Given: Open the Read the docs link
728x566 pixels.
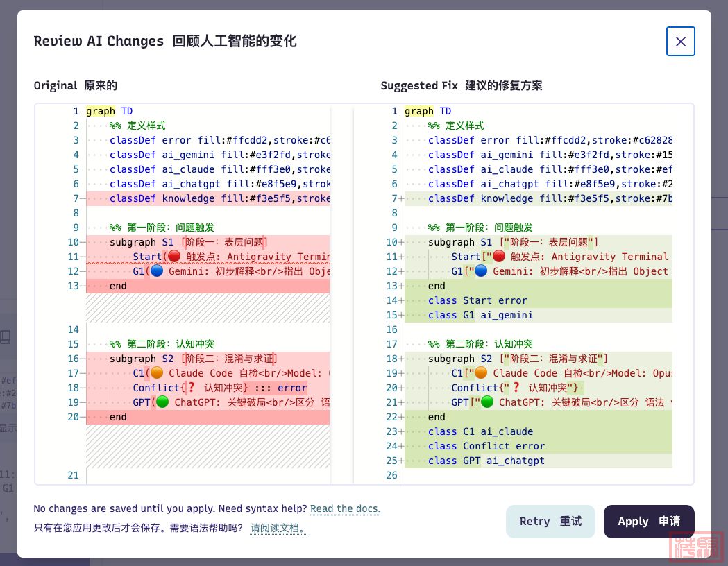Looking at the screenshot, I should tap(345, 509).
